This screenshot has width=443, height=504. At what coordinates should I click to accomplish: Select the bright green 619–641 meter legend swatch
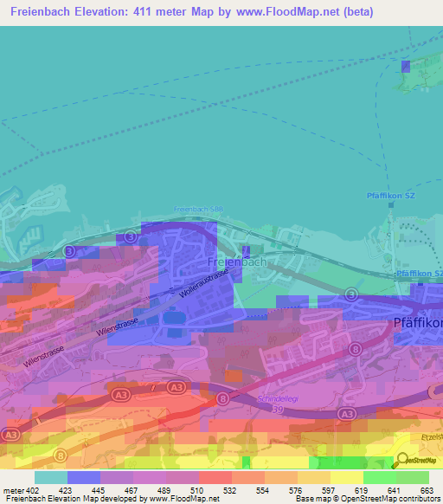(380, 478)
